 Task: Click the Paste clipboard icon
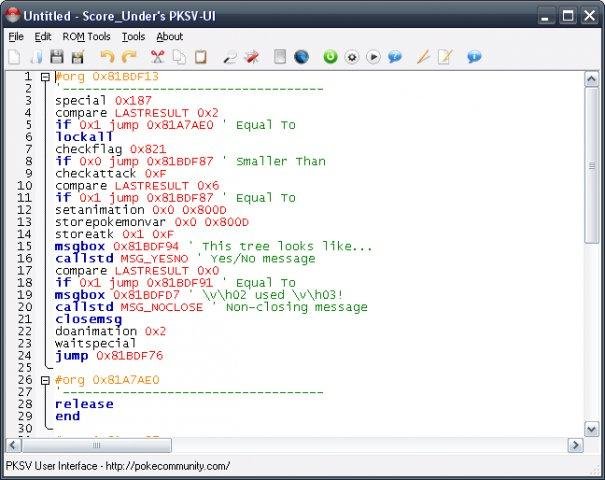[x=200, y=57]
